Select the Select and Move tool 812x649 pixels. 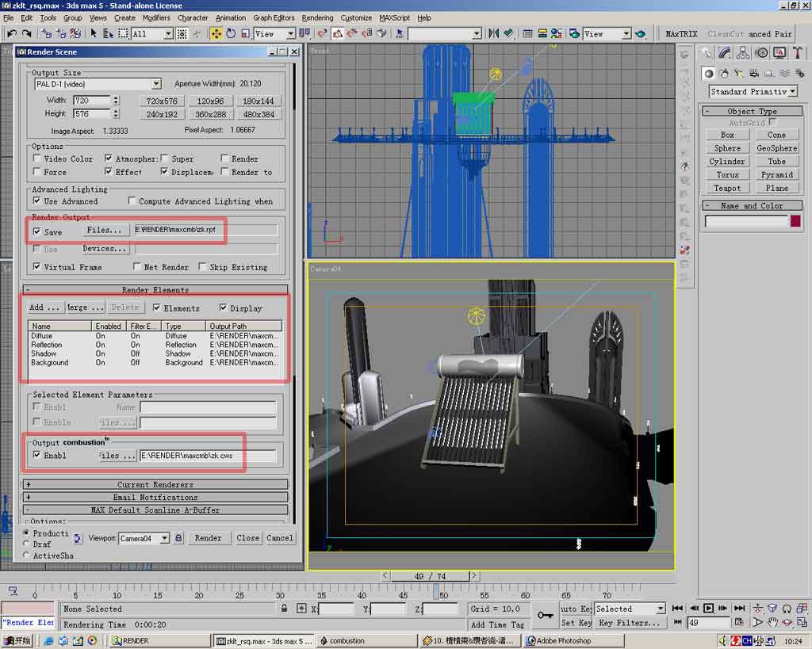pyautogui.click(x=216, y=33)
